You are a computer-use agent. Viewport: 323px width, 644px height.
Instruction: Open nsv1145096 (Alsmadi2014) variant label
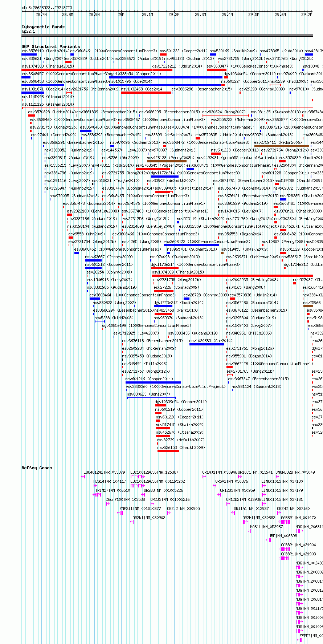[48, 97]
